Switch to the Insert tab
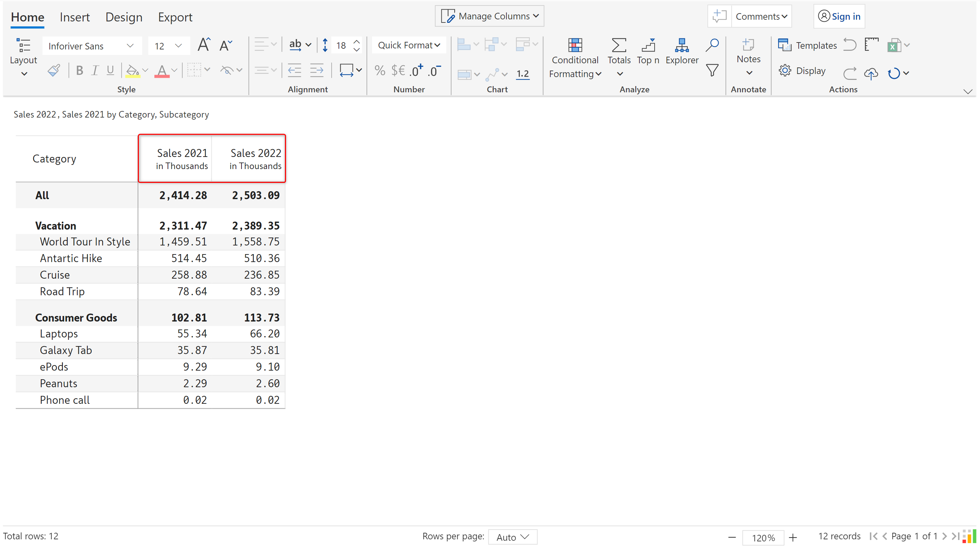 coord(75,17)
